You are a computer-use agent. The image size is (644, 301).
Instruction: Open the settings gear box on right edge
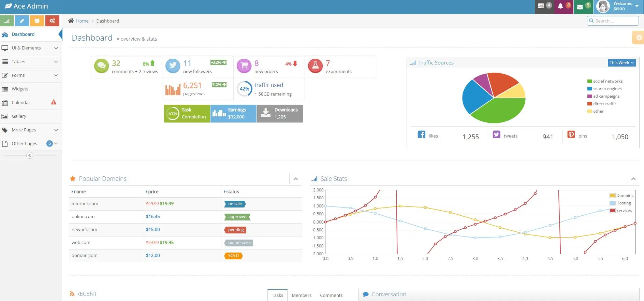pos(639,38)
